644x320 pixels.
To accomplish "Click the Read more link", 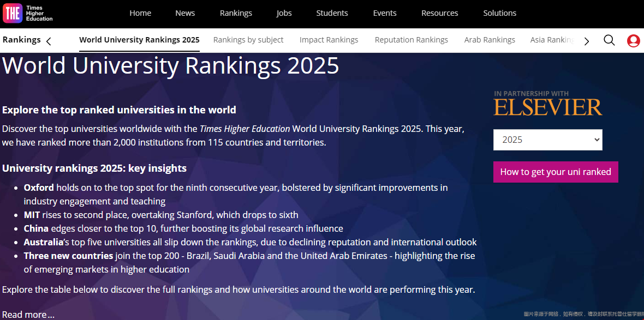I will 28,315.
